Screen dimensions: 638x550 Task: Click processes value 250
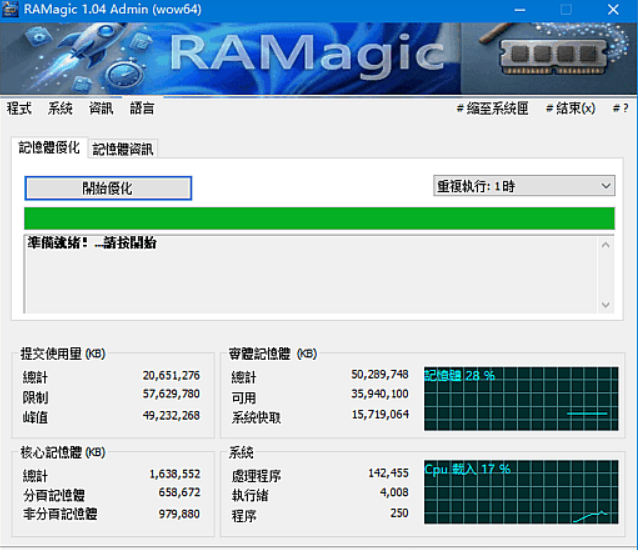coord(399,513)
